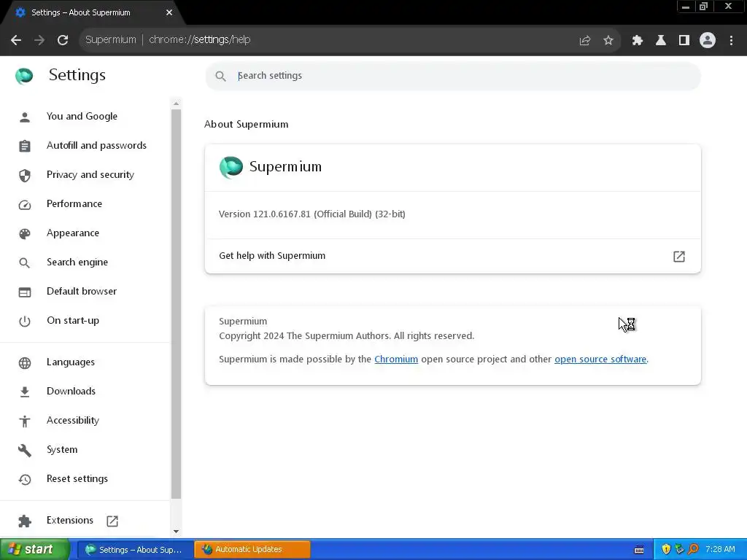
Task: Click the download arrow icon in sidebar
Action: [x=25, y=392]
